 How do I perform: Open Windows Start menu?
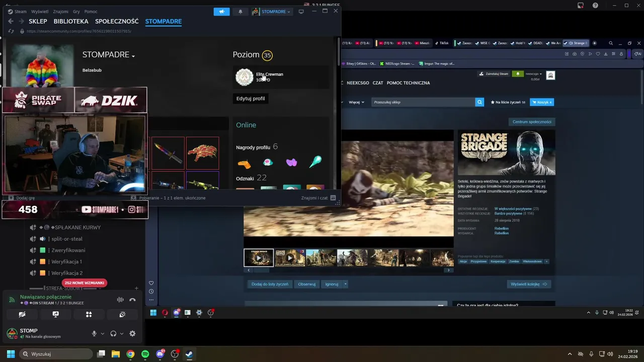tap(11, 354)
